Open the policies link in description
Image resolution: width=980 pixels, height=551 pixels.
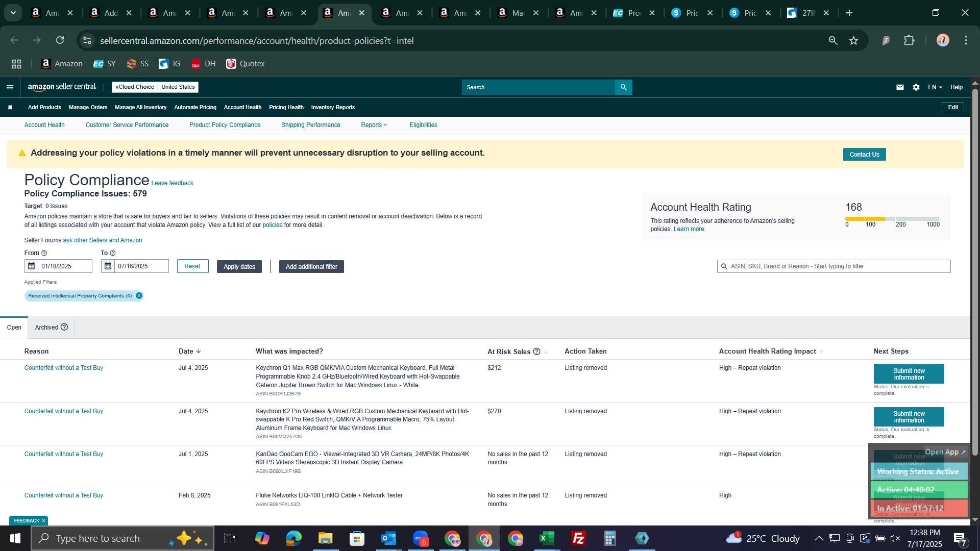coord(273,225)
